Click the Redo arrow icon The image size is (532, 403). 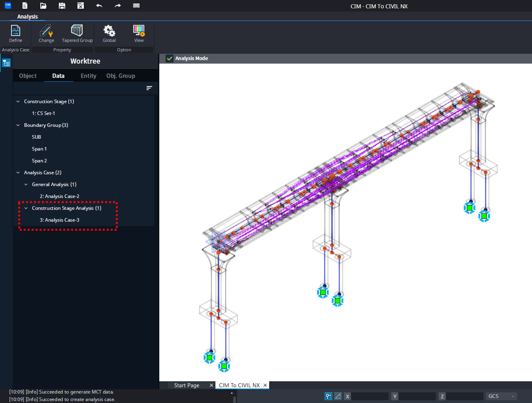click(x=118, y=6)
